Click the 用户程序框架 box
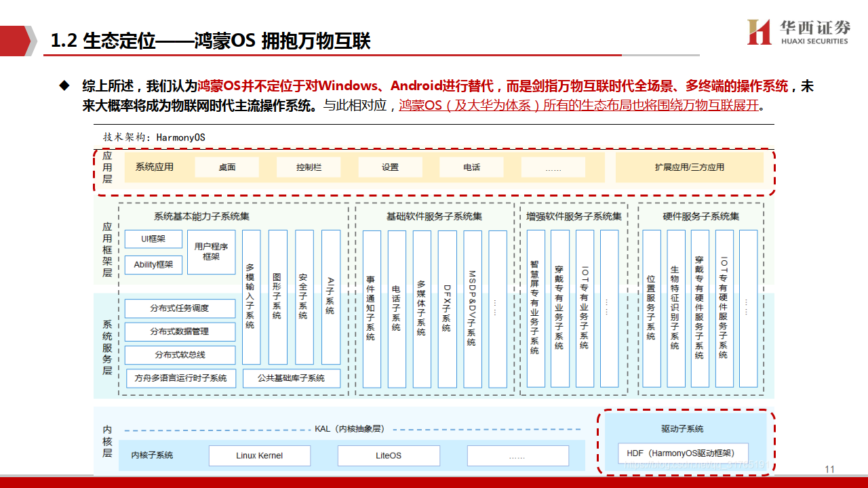The image size is (868, 488). point(211,252)
